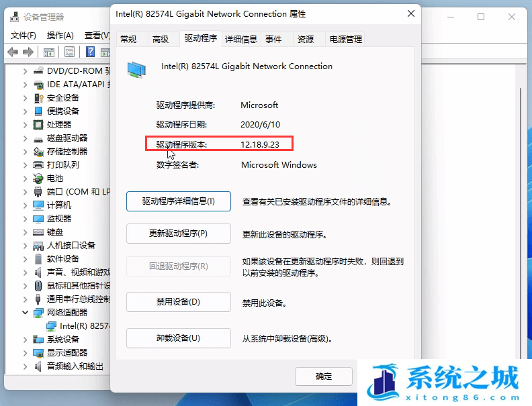Click the driver version value 12.18.9.23
532x406 pixels.
(260, 145)
